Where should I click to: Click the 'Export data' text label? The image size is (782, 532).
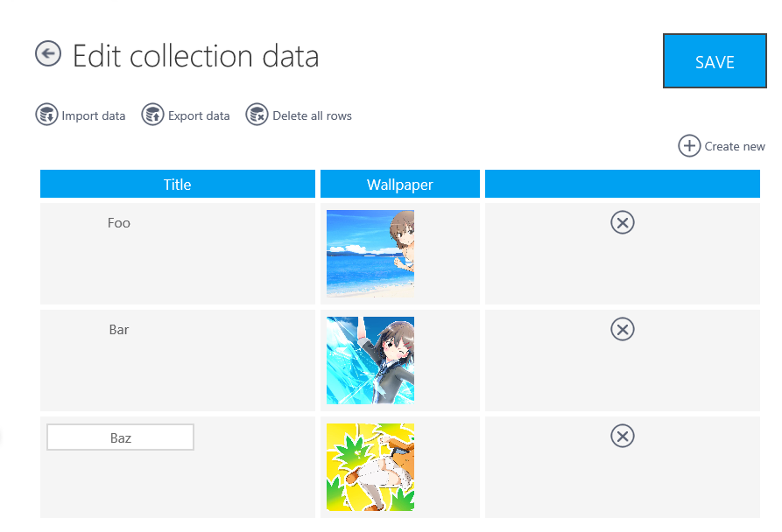[199, 115]
